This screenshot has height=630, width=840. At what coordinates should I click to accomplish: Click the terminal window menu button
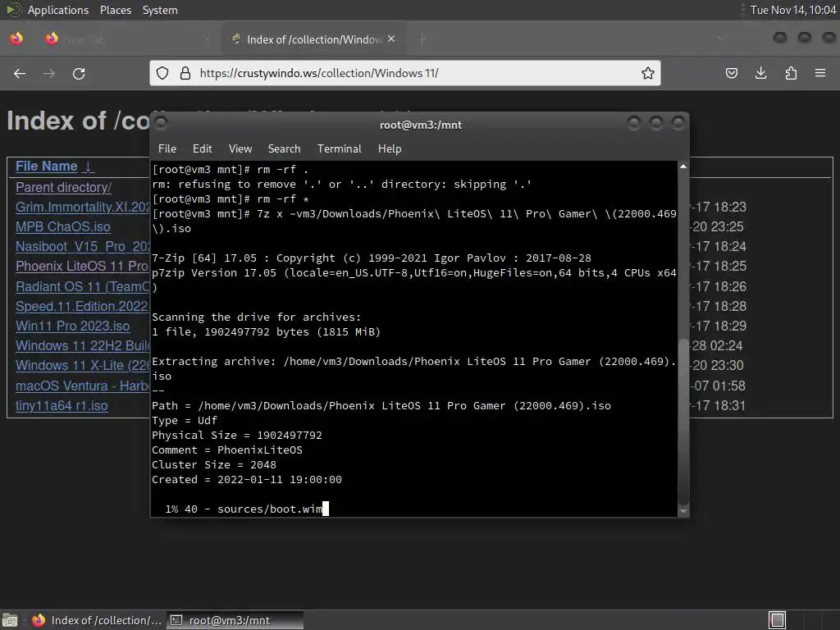click(162, 124)
